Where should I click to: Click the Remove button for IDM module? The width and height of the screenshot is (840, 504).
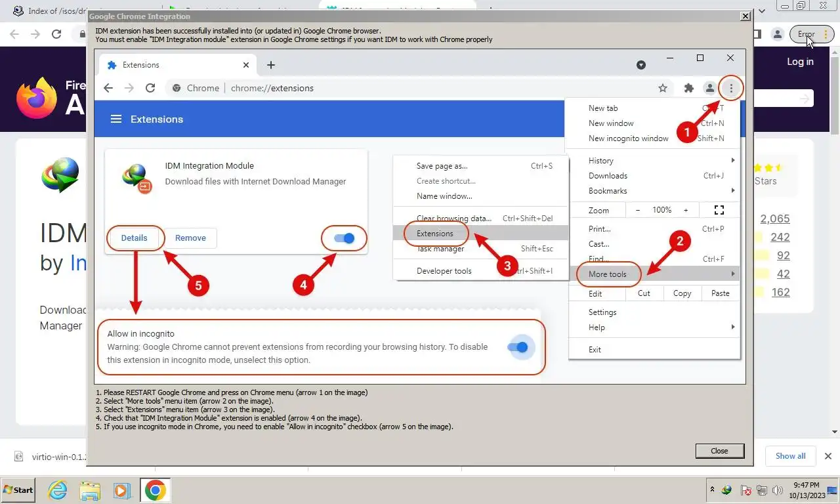click(190, 238)
